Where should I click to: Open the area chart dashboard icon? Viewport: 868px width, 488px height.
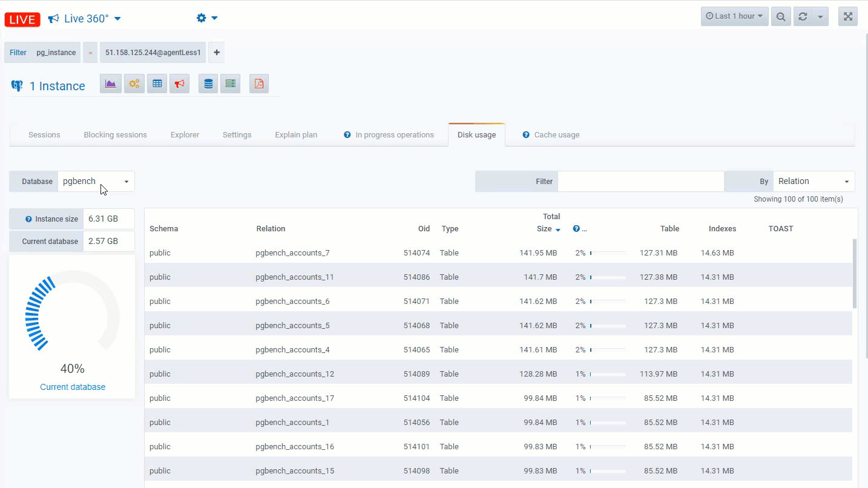tap(110, 84)
